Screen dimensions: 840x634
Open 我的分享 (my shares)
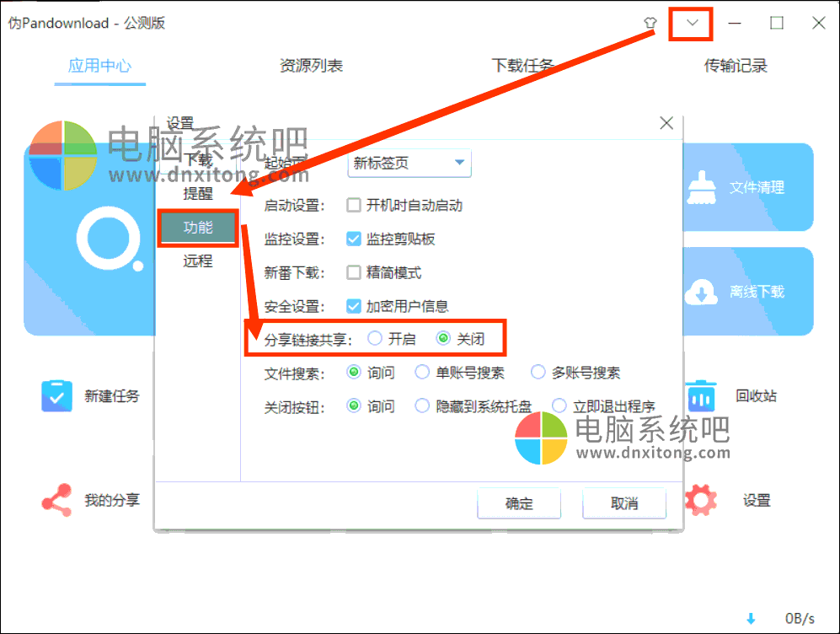(x=56, y=499)
